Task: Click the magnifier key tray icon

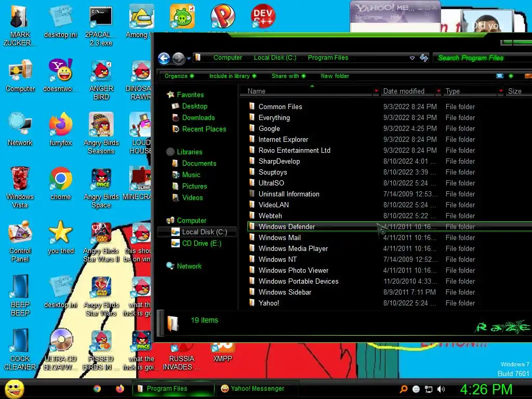Action: (403, 389)
